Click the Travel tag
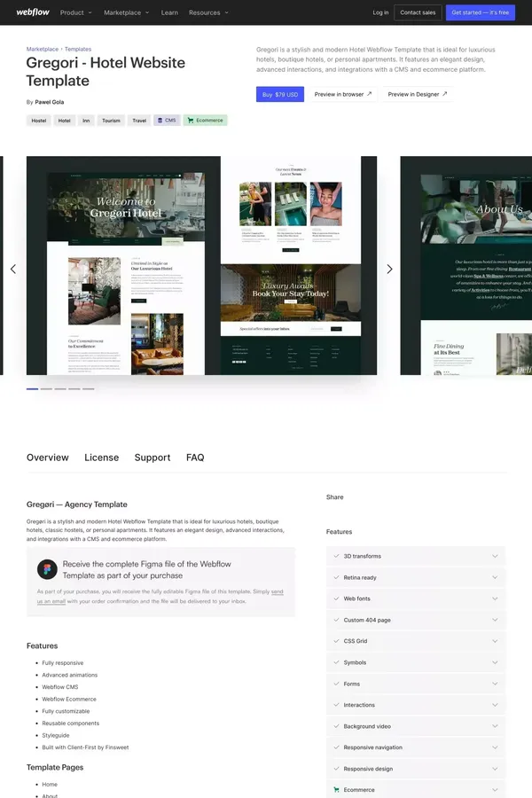 coord(139,121)
